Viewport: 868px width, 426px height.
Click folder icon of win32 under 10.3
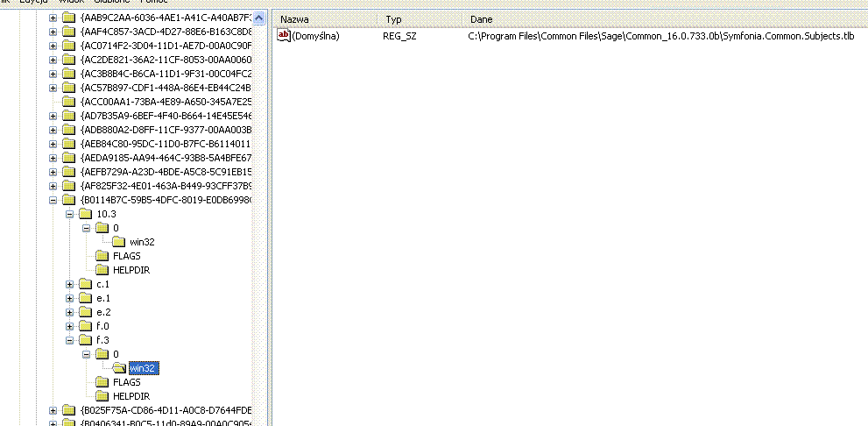(119, 242)
